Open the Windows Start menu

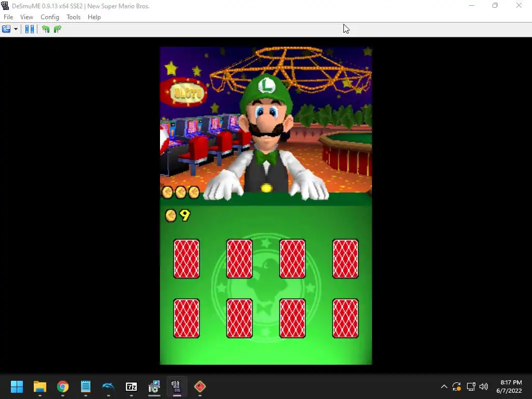[17, 387]
